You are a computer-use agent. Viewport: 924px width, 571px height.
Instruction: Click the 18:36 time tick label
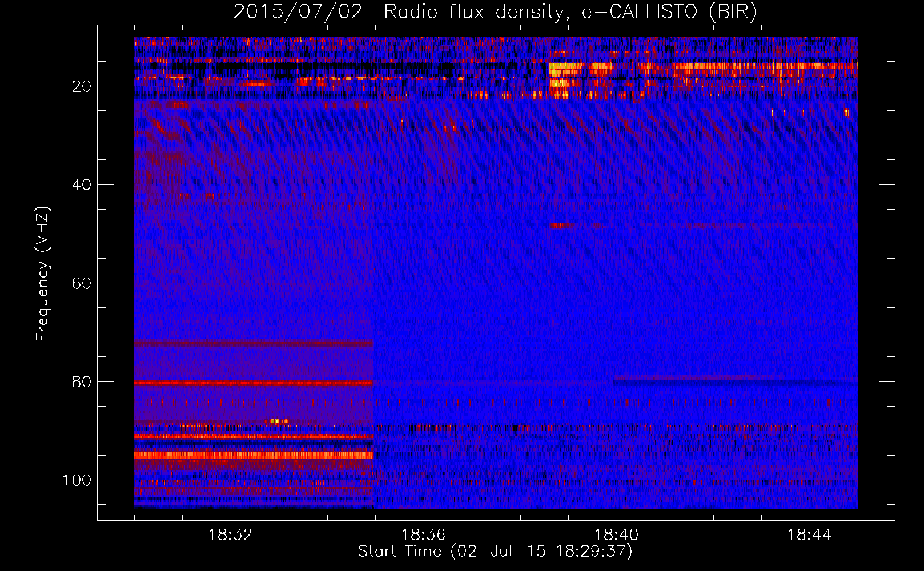point(424,535)
